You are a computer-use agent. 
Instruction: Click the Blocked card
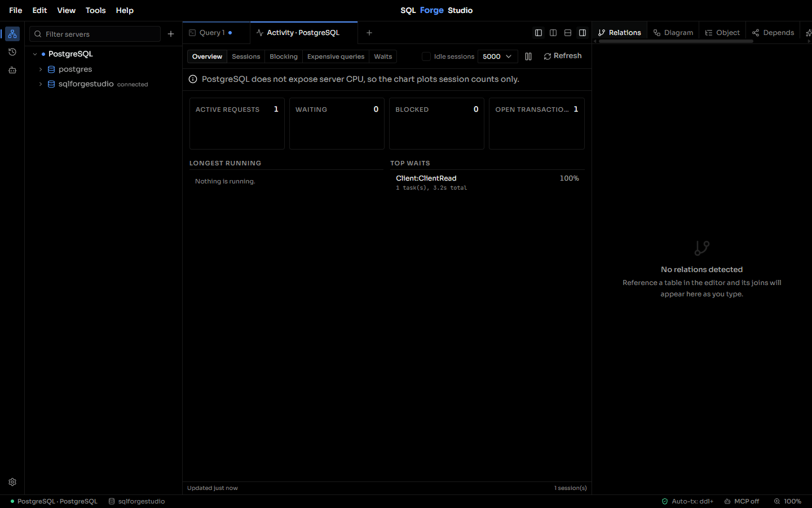pos(436,124)
